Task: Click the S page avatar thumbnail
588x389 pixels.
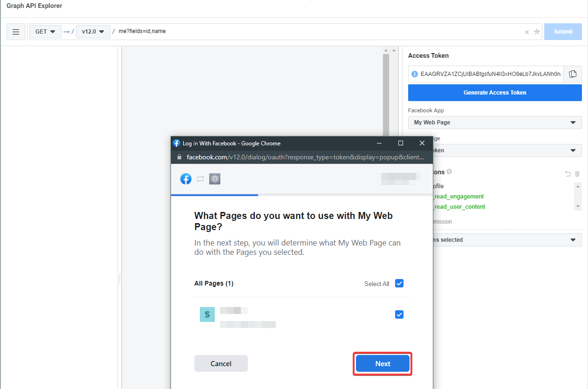Action: click(x=207, y=314)
